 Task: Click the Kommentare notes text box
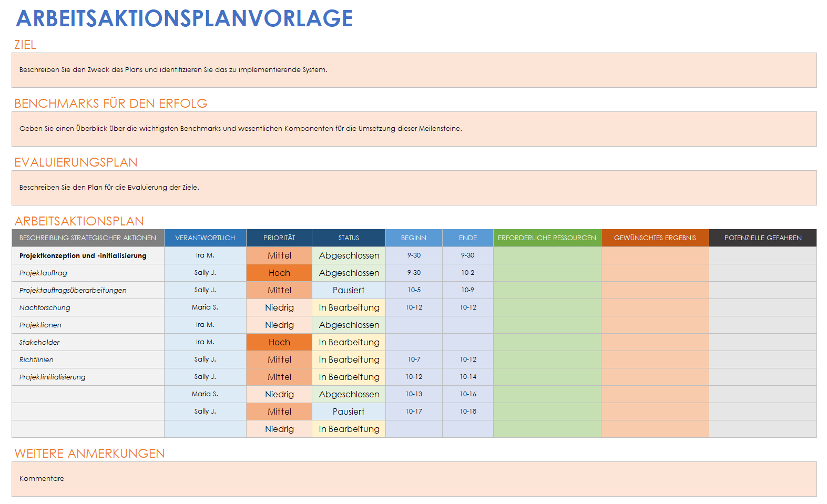point(414,479)
